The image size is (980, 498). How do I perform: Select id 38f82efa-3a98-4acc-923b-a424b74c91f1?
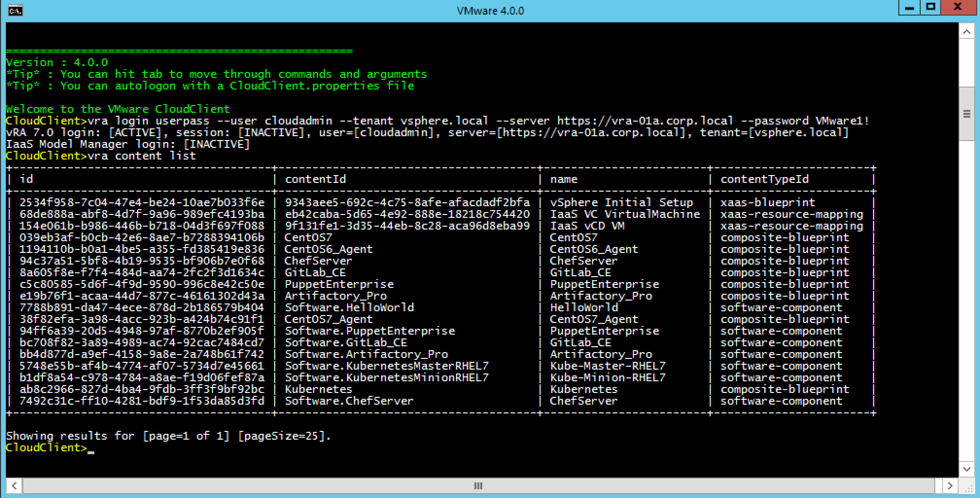point(142,319)
